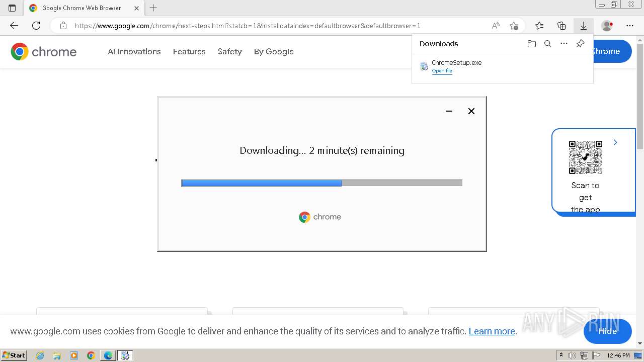
Task: Click ChromeSetup.exe file name
Action: pyautogui.click(x=456, y=63)
